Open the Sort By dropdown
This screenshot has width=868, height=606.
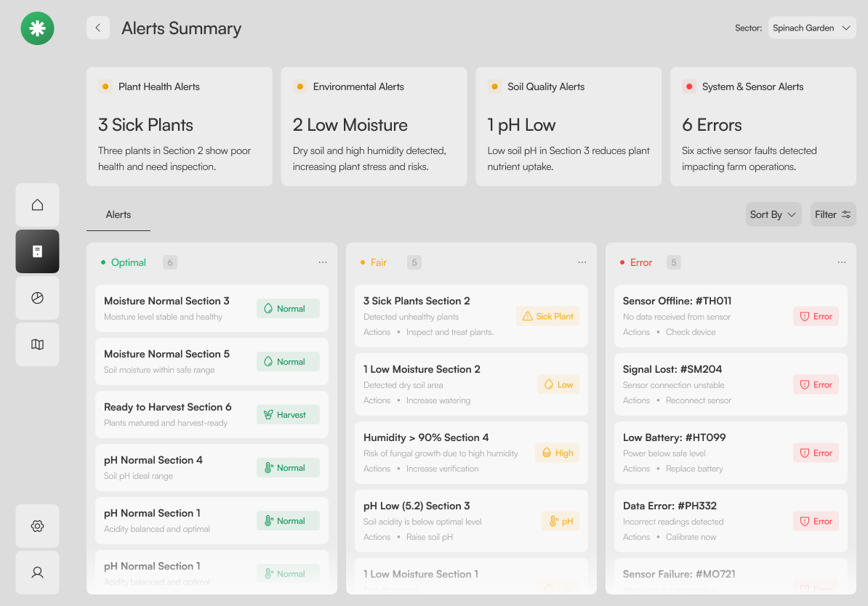(773, 215)
